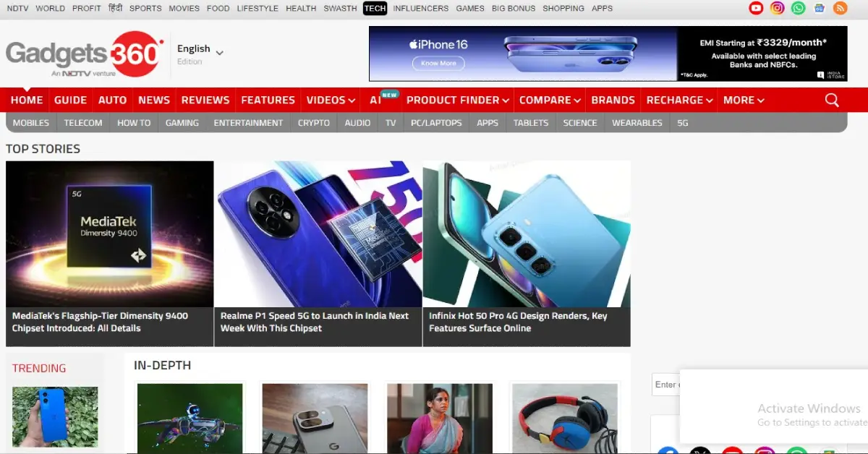
Task: Expand the PRODUCT FINDER menu
Action: (458, 100)
